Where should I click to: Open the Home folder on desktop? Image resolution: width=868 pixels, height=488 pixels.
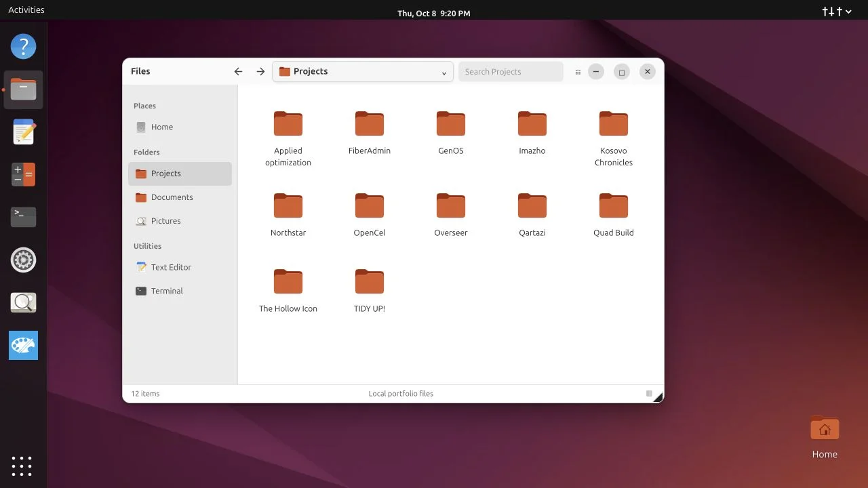click(x=825, y=437)
